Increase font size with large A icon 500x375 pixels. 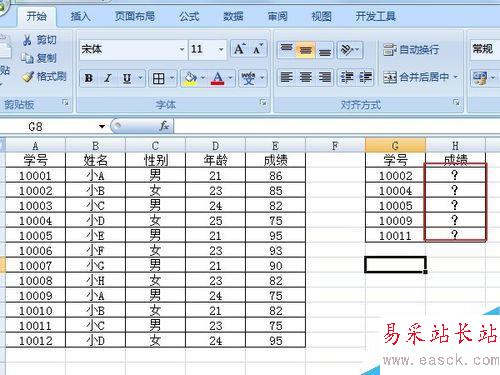[240, 49]
